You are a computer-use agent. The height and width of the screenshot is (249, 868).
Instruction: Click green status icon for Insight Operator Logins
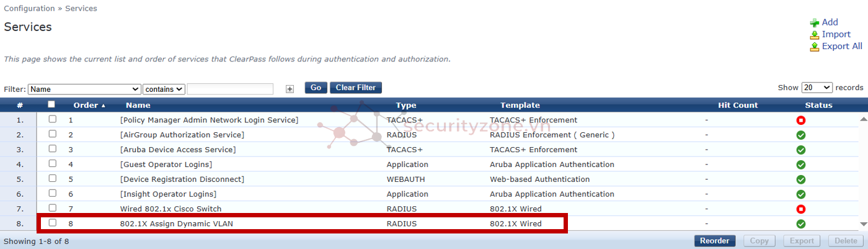(801, 194)
